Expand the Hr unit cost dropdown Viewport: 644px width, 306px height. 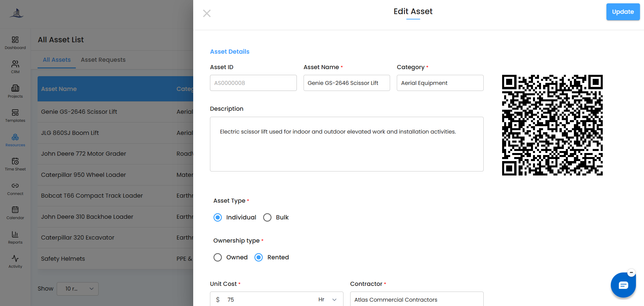327,300
